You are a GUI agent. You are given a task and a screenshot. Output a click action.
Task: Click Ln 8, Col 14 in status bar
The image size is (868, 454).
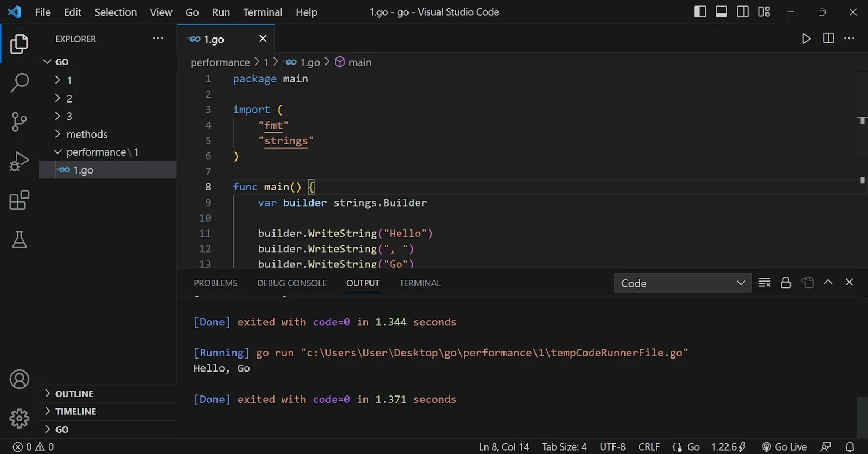click(503, 447)
